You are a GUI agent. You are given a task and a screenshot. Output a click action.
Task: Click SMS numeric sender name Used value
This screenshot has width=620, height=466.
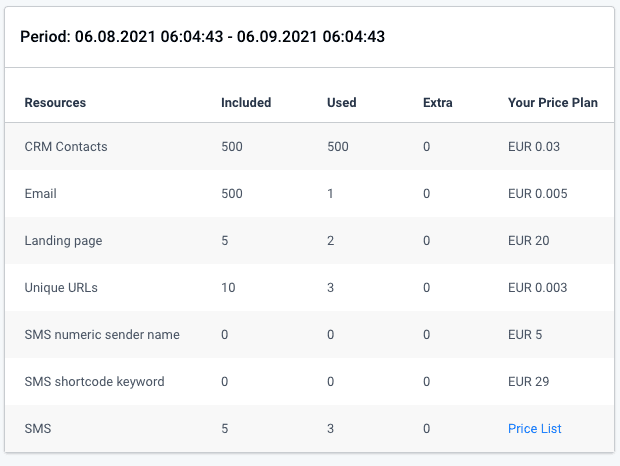coord(331,335)
